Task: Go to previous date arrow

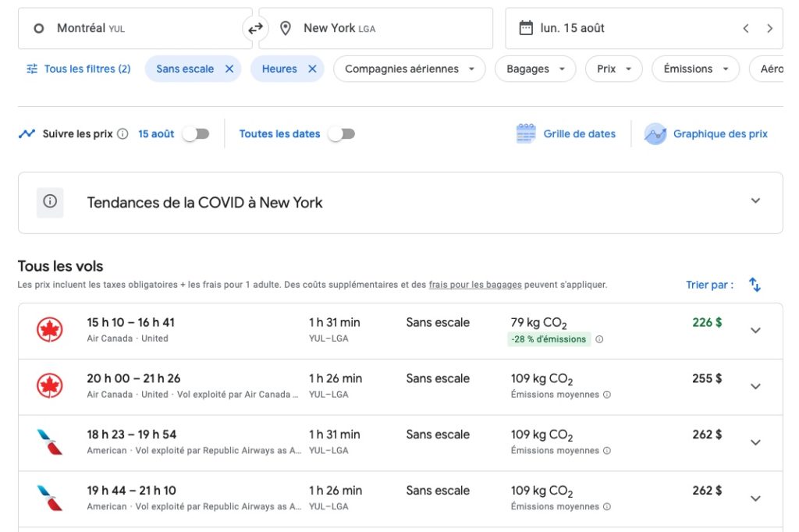Action: pos(746,29)
